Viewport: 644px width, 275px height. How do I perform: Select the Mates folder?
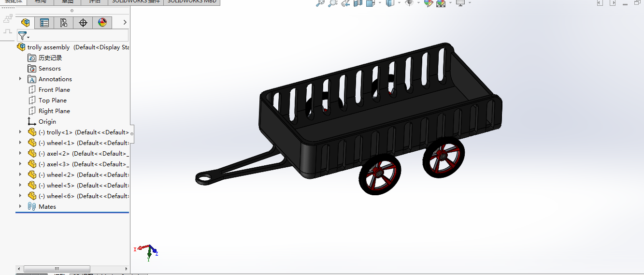click(42, 207)
